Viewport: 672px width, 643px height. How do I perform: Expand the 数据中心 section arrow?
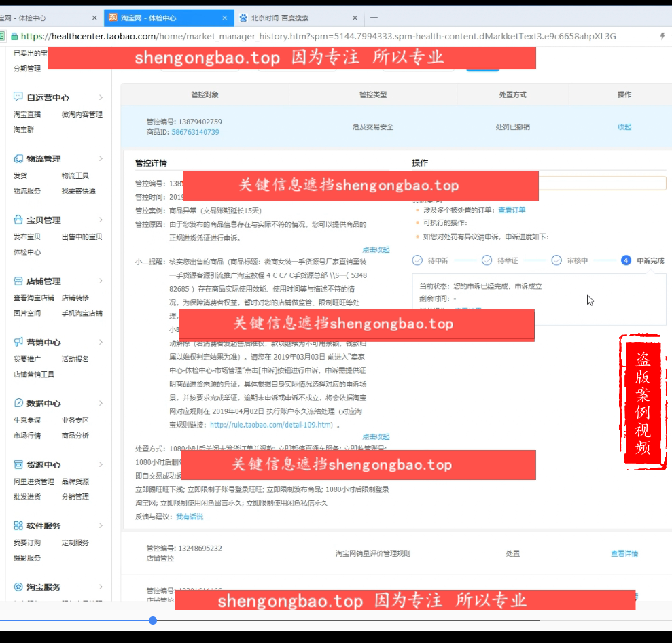click(x=101, y=403)
